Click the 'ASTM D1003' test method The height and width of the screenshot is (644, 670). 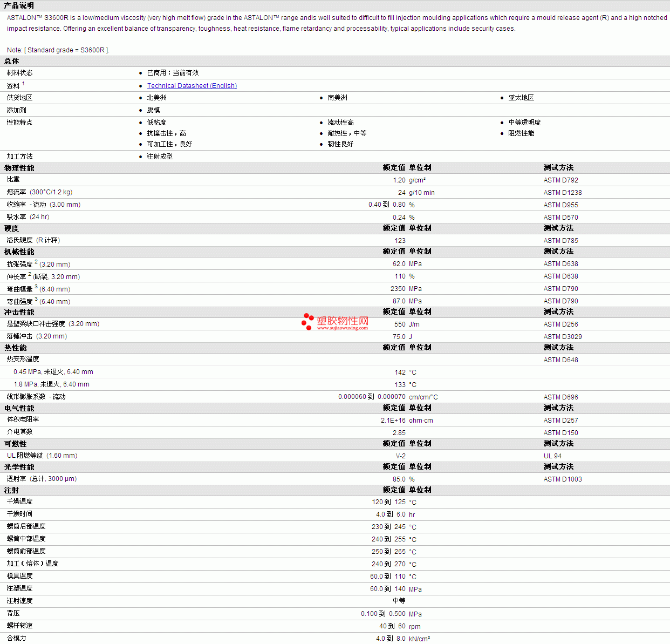pos(563,479)
